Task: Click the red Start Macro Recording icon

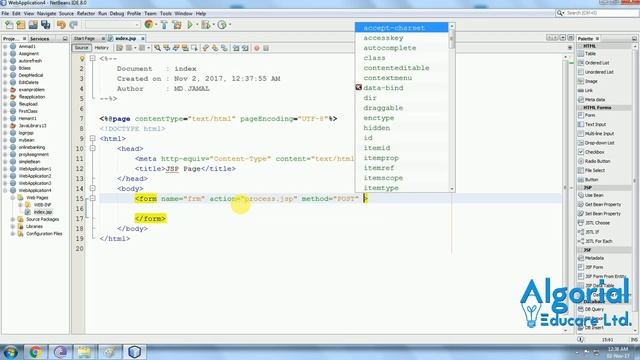Action: click(x=257, y=48)
